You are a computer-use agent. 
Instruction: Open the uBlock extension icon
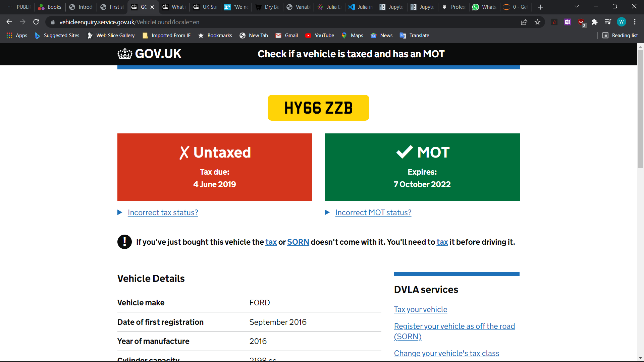point(581,22)
